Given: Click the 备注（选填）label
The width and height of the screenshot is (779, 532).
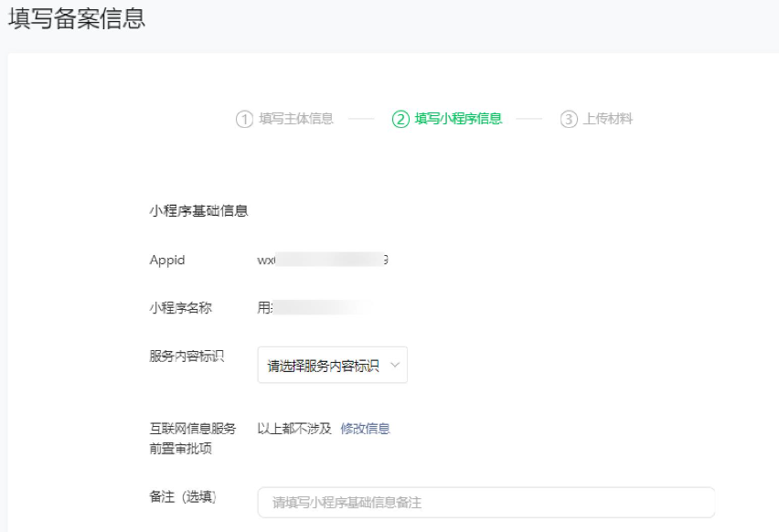Looking at the screenshot, I should 183,496.
